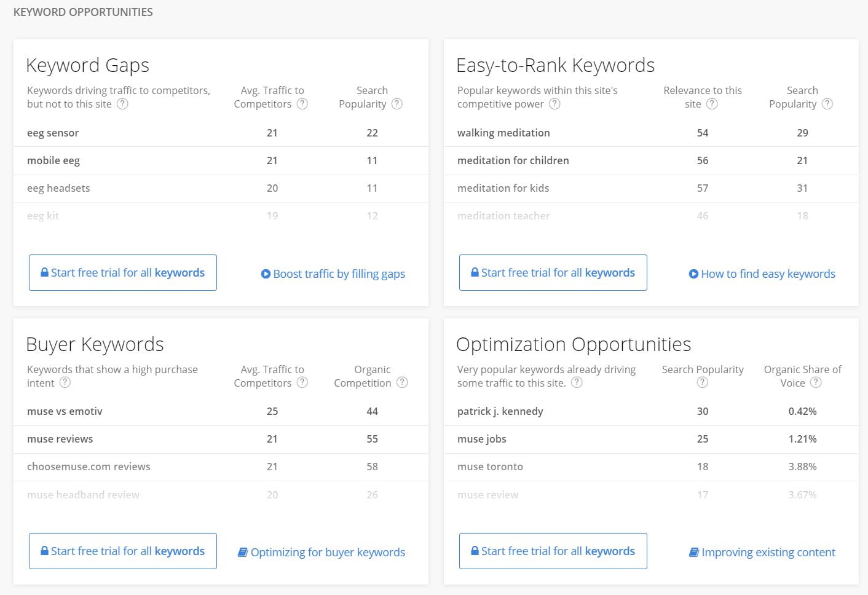Start free trial in Optimization Opportunities card
The image size is (868, 595).
[553, 551]
